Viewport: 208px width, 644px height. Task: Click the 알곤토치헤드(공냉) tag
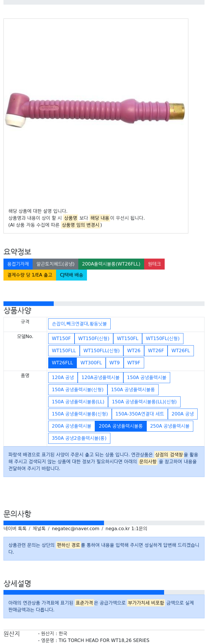coord(55,264)
